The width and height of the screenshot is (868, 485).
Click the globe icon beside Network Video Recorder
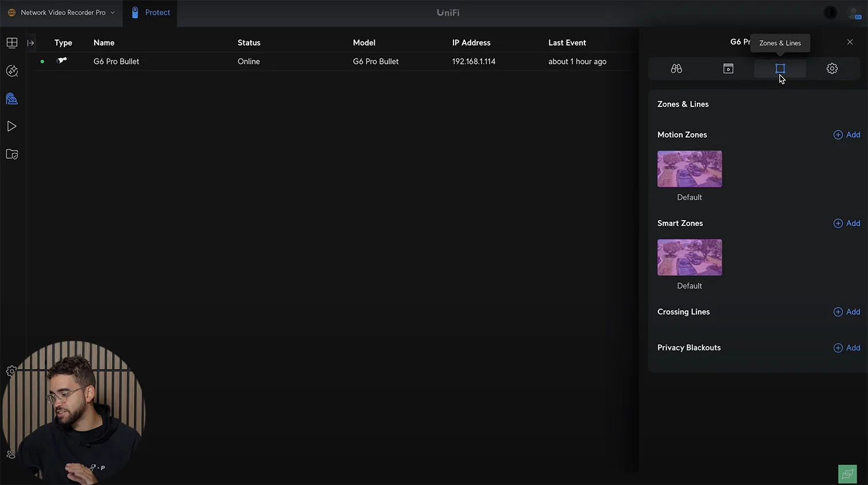[11, 13]
